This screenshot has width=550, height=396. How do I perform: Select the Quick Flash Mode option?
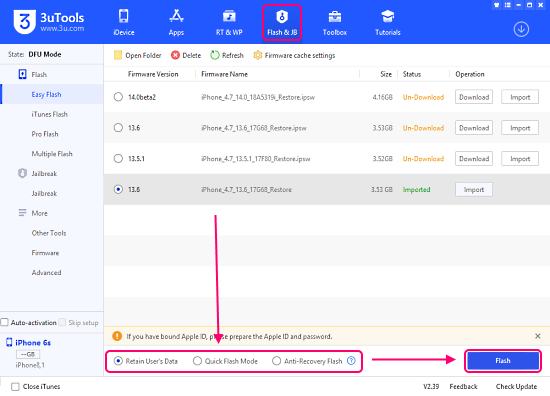click(x=197, y=361)
